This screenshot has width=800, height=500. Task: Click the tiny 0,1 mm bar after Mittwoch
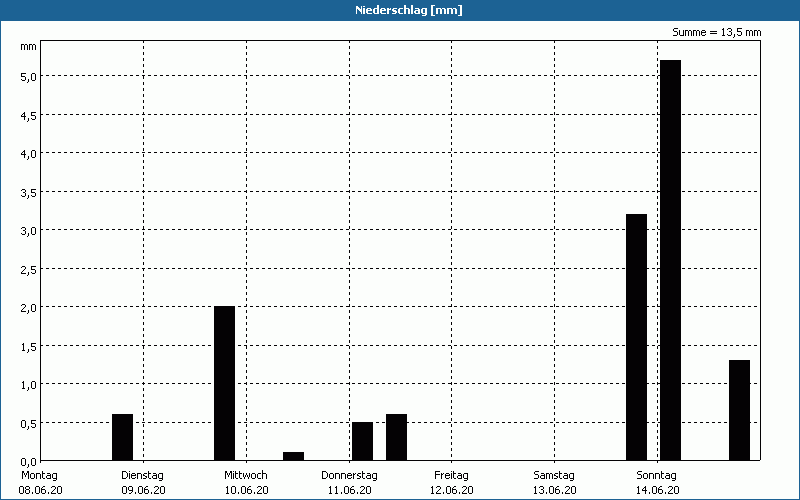(293, 456)
